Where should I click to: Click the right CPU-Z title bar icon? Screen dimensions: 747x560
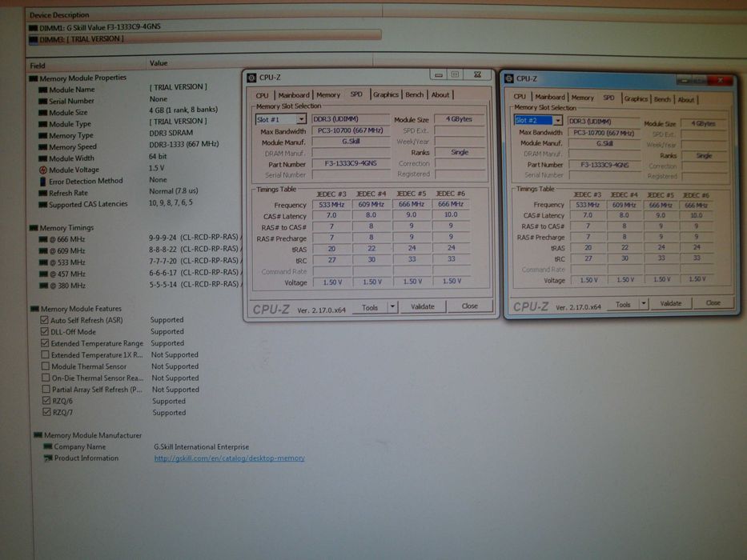pyautogui.click(x=508, y=78)
